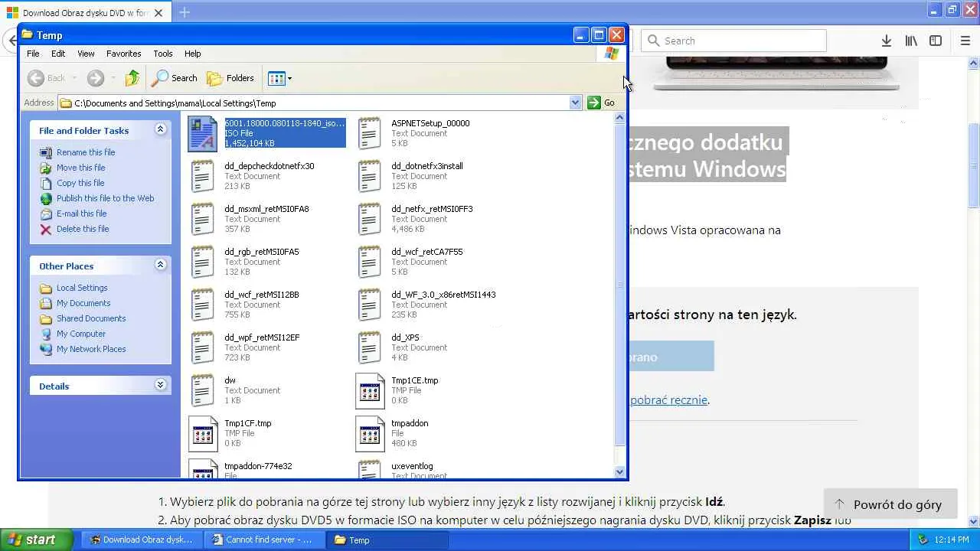
Task: Switch to 'Cannot find server' taskbar window
Action: (263, 540)
